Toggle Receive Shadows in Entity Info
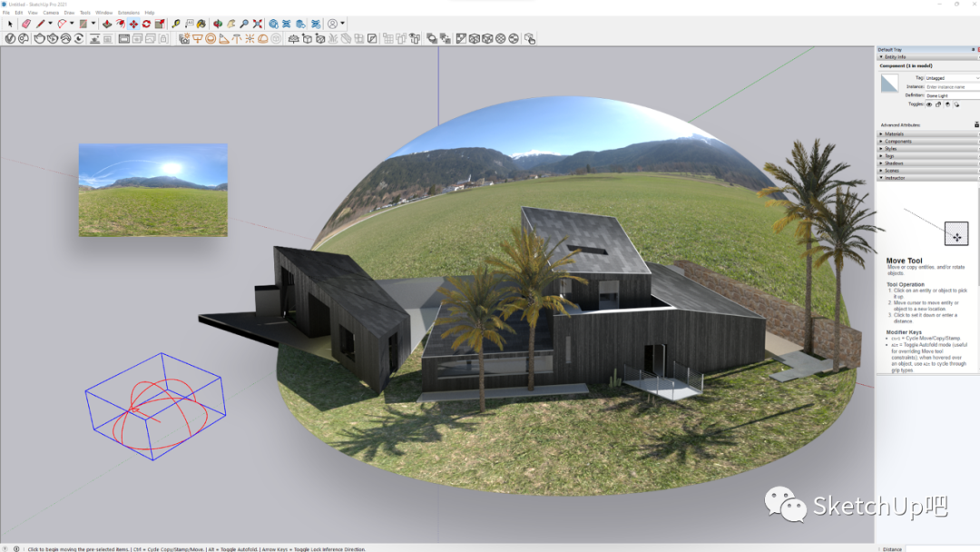The width and height of the screenshot is (980, 552). pos(947,104)
